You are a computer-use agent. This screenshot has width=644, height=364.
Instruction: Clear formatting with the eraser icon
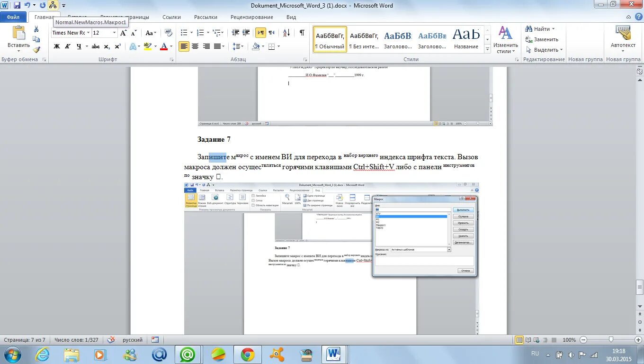[169, 33]
